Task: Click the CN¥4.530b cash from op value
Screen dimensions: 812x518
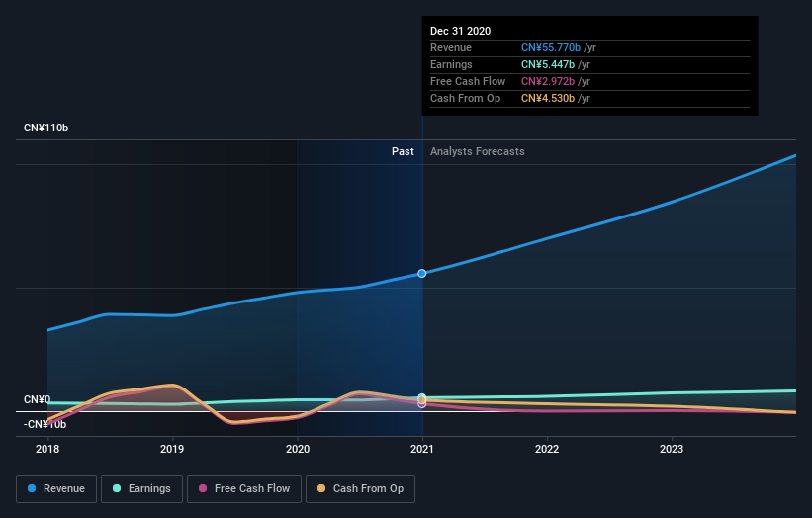Action: tap(548, 98)
